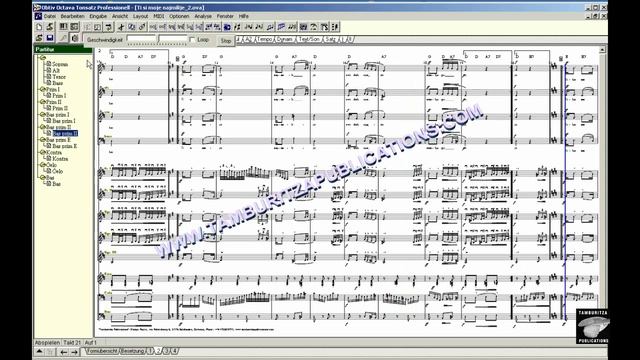The image size is (640, 360).
Task: Click the Sopran staff icon in the tree
Action: [48, 64]
